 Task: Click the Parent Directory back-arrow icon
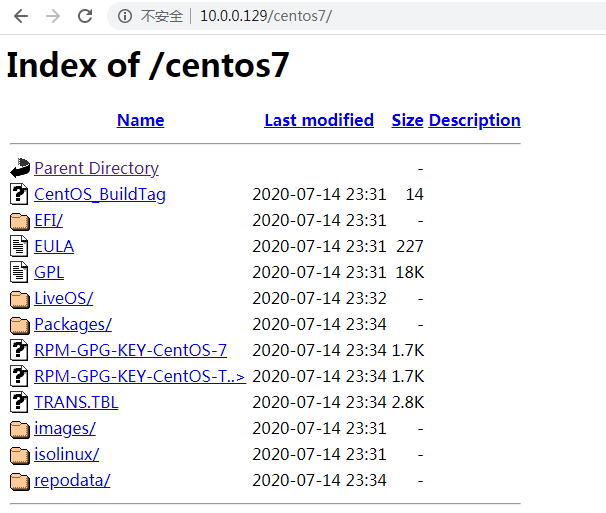point(20,168)
